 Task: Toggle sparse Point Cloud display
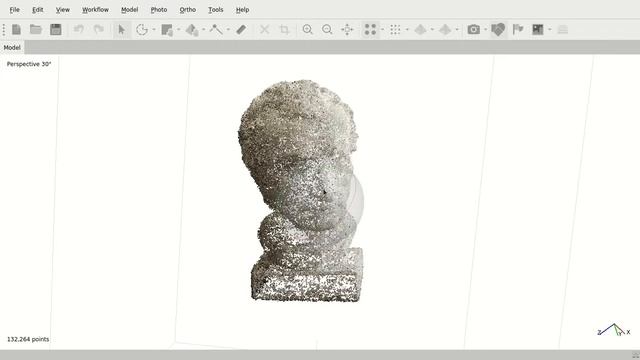tap(370, 29)
